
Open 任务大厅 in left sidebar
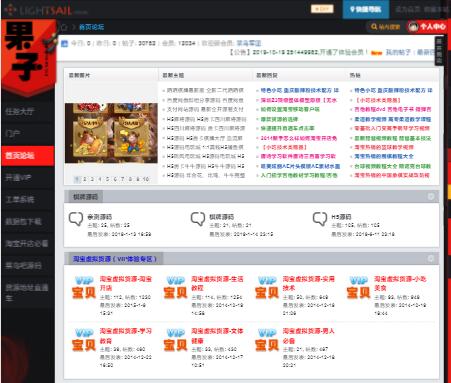point(28,112)
